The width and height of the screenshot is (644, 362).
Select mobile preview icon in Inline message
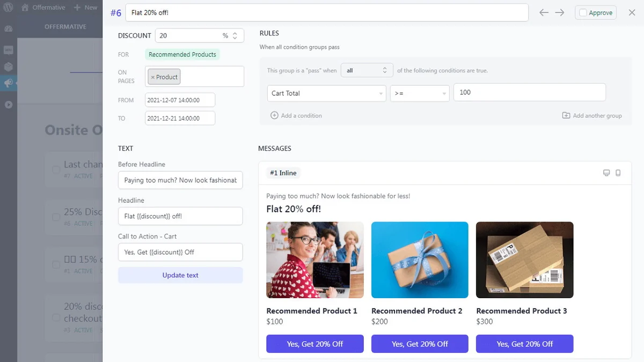[x=618, y=173]
